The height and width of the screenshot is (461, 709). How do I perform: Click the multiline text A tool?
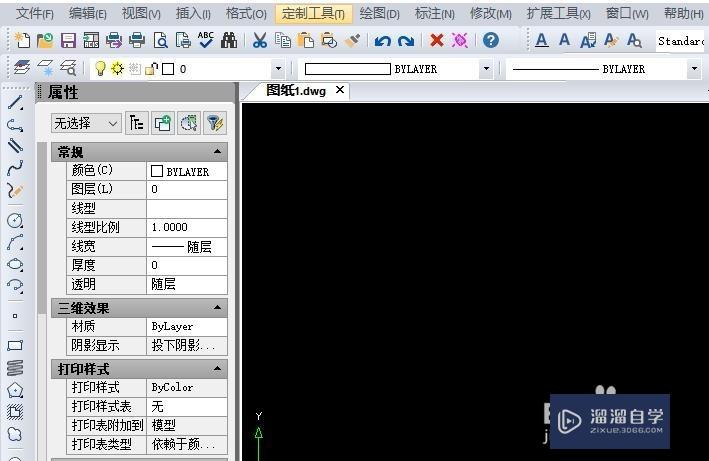click(541, 40)
